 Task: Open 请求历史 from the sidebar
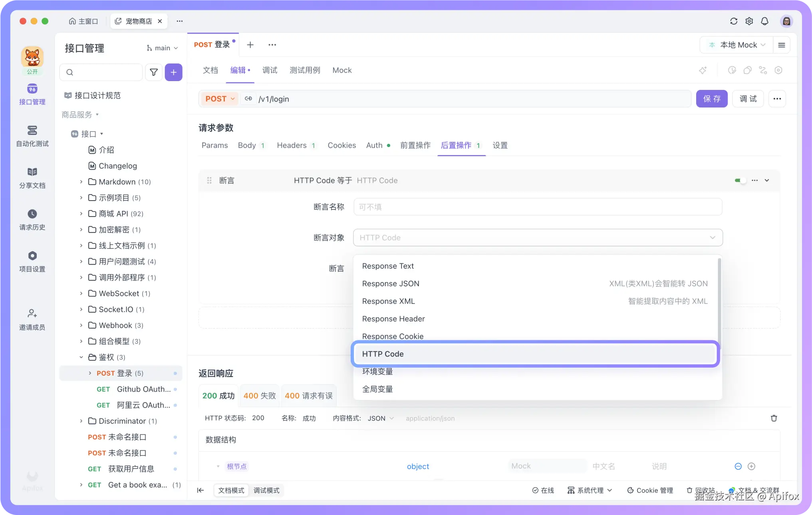32,219
